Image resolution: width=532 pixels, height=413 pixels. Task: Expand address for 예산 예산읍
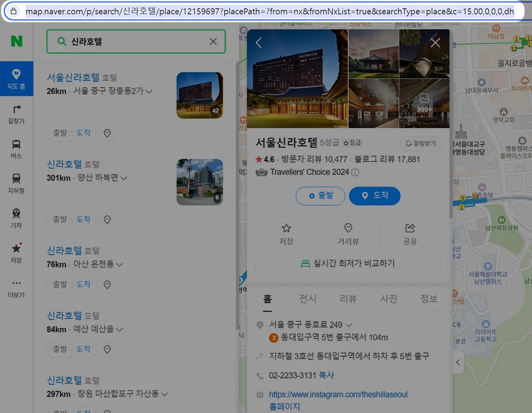(119, 329)
